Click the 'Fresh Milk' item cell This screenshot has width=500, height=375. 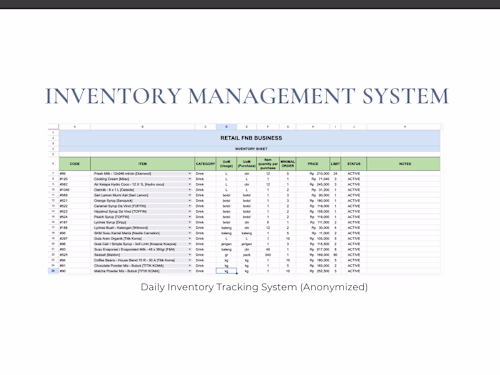[x=142, y=174]
